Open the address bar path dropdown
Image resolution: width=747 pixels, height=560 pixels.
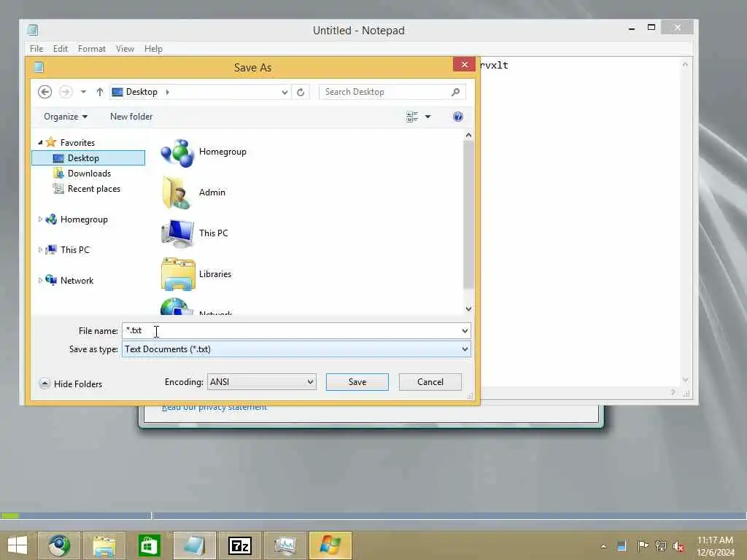click(285, 92)
